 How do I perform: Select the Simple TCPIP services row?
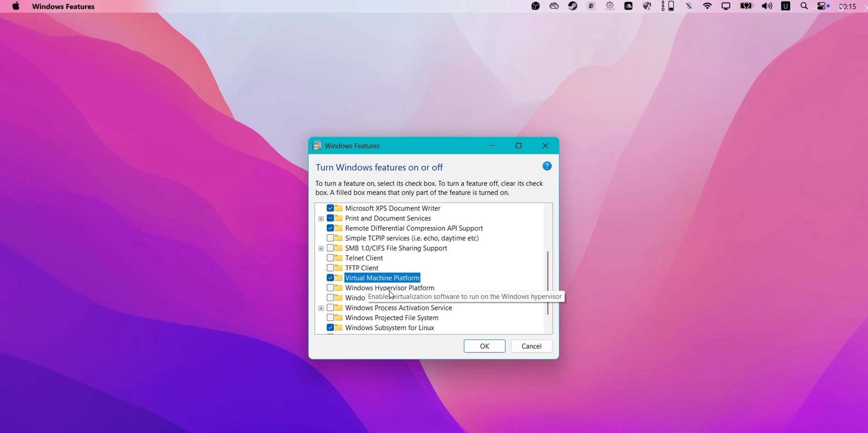point(412,238)
